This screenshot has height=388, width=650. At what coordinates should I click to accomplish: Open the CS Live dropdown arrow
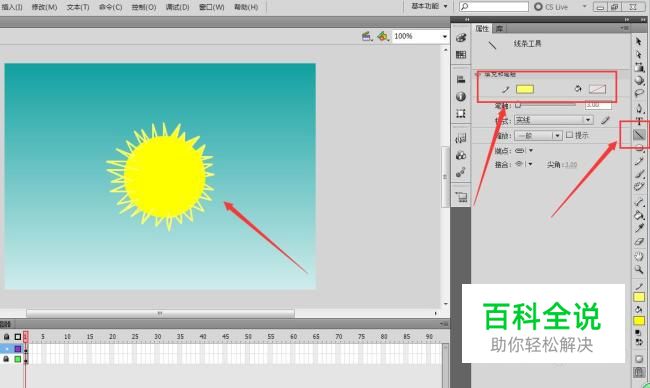[585, 6]
